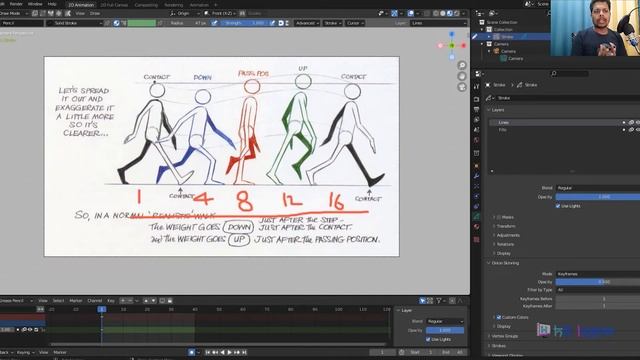Viewport: 640px width, 360px height.
Task: Open the Help menu
Action: click(x=52, y=4)
